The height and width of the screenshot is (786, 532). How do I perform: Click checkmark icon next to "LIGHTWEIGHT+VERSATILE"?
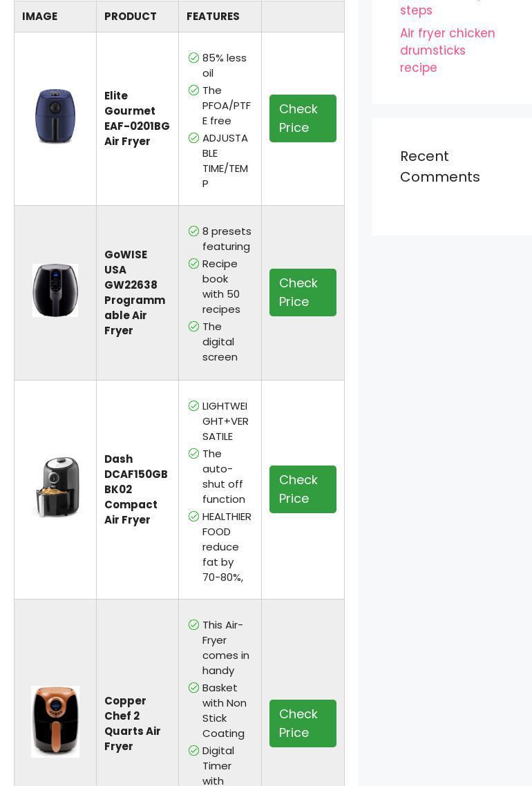(x=193, y=406)
